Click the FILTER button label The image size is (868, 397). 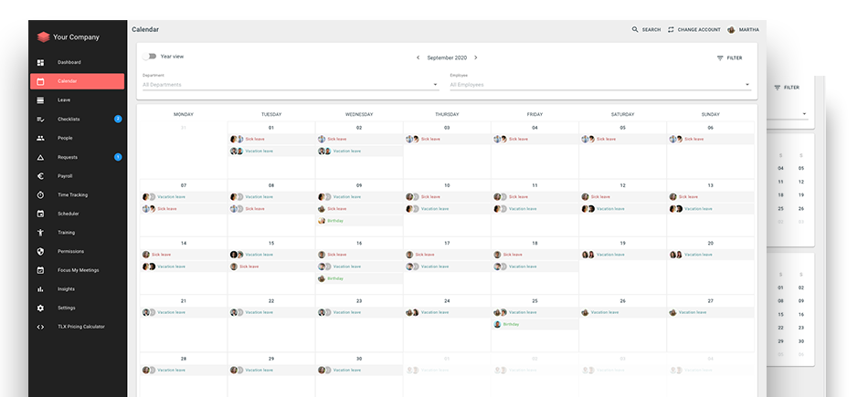(x=735, y=58)
